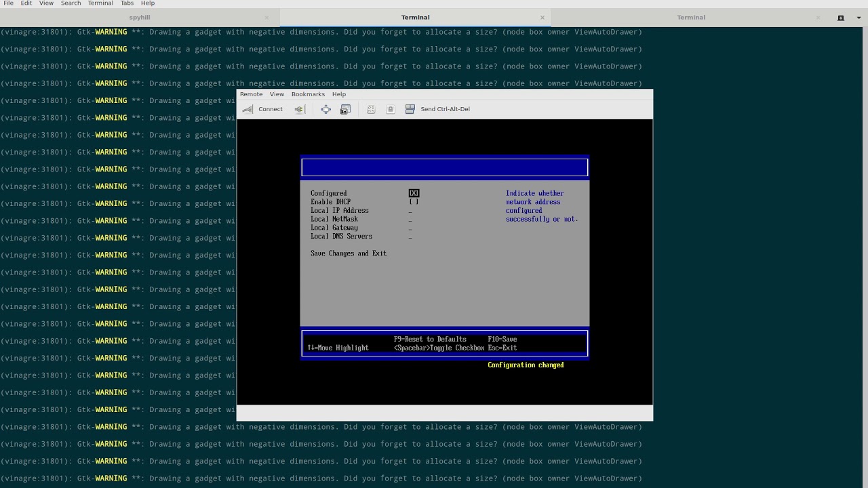
Task: Click the Local DNS Servers field
Action: tap(410, 237)
